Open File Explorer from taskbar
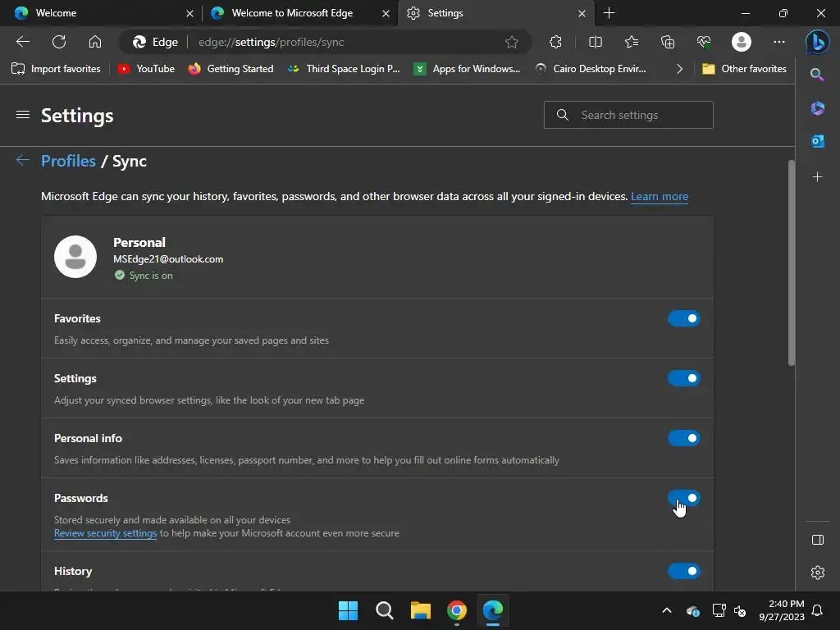 coord(421,610)
